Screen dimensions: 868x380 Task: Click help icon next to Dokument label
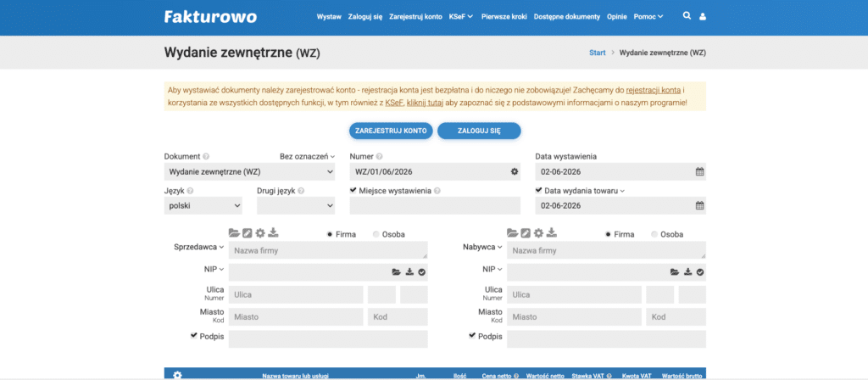click(206, 157)
